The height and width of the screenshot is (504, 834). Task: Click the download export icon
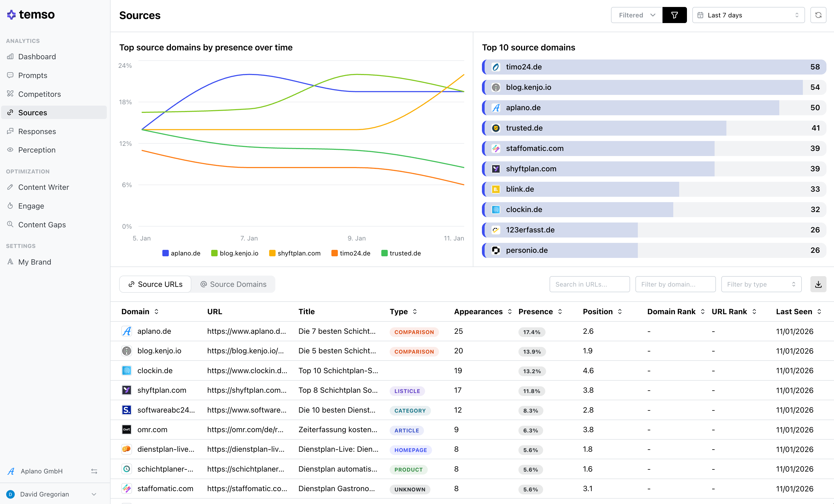click(x=818, y=284)
